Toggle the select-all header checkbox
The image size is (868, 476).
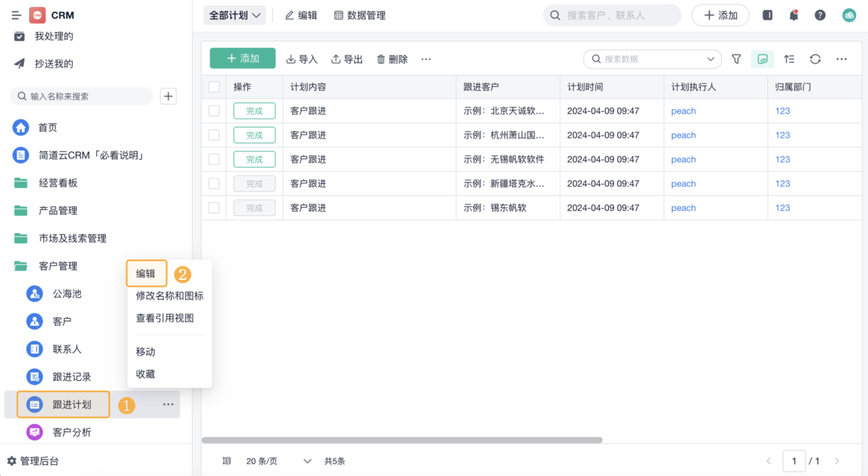click(214, 87)
